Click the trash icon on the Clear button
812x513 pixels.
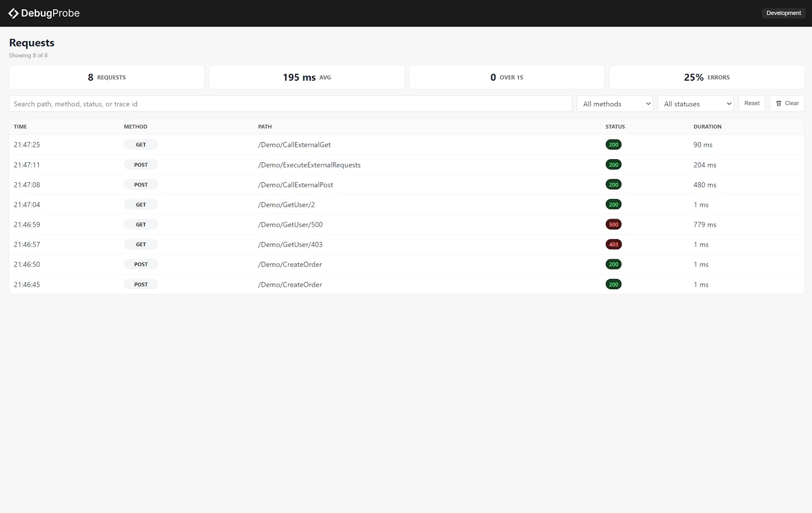(x=779, y=104)
